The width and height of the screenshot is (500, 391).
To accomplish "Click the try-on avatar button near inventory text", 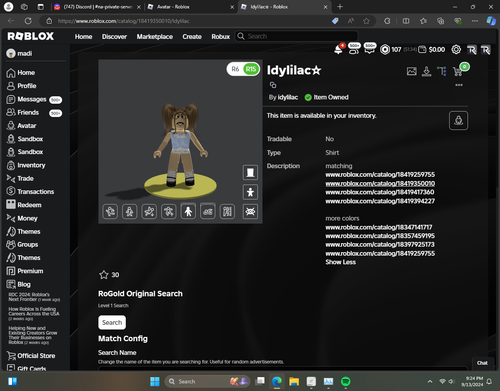I will click(x=458, y=120).
